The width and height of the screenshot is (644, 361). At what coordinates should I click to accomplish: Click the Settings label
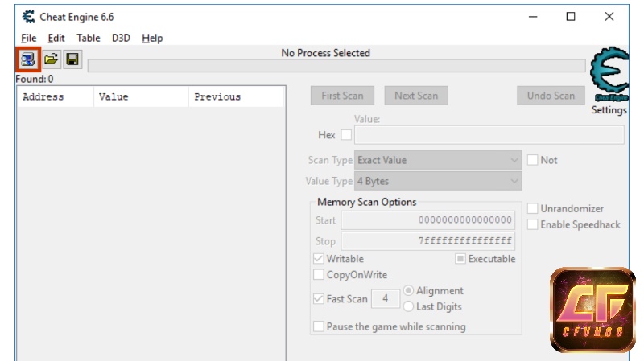click(x=609, y=110)
